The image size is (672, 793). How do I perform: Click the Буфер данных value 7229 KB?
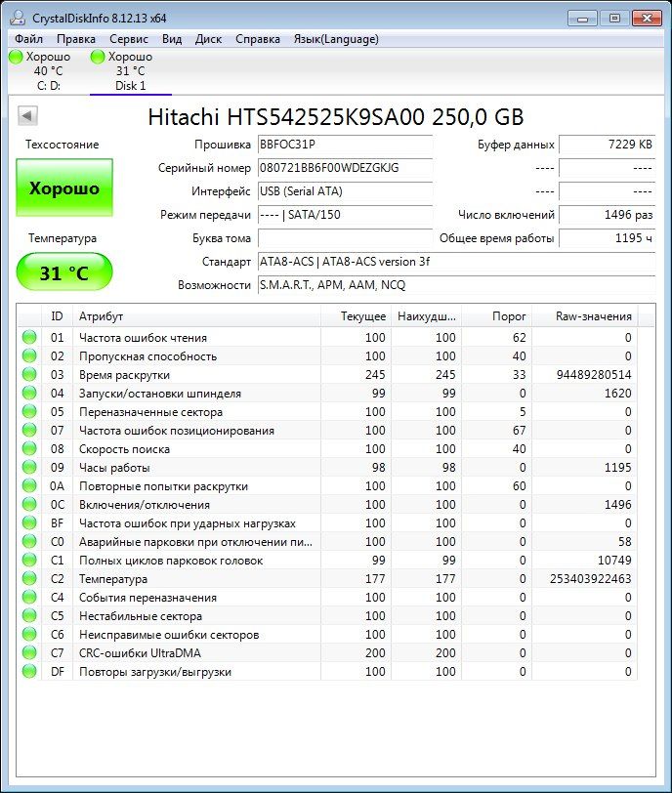point(608,145)
